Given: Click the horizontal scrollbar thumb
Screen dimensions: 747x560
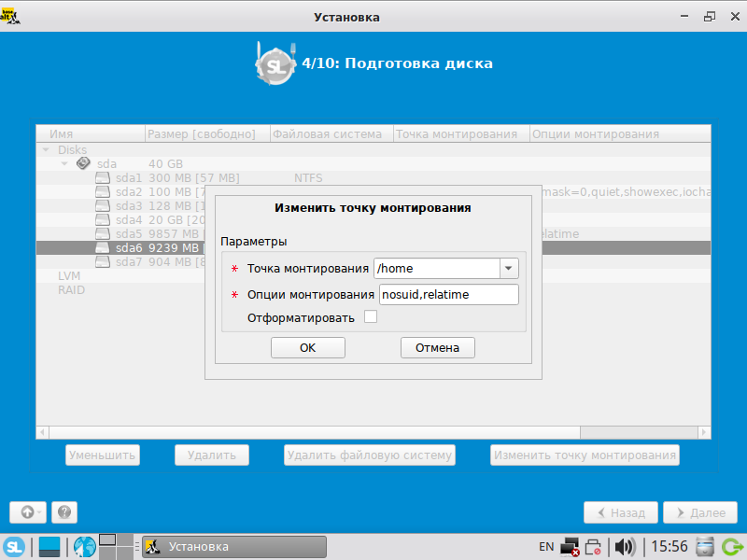Looking at the screenshot, I should (315, 432).
